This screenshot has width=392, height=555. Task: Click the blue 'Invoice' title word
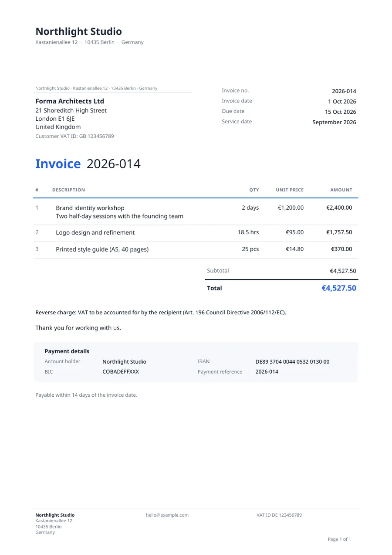click(58, 164)
